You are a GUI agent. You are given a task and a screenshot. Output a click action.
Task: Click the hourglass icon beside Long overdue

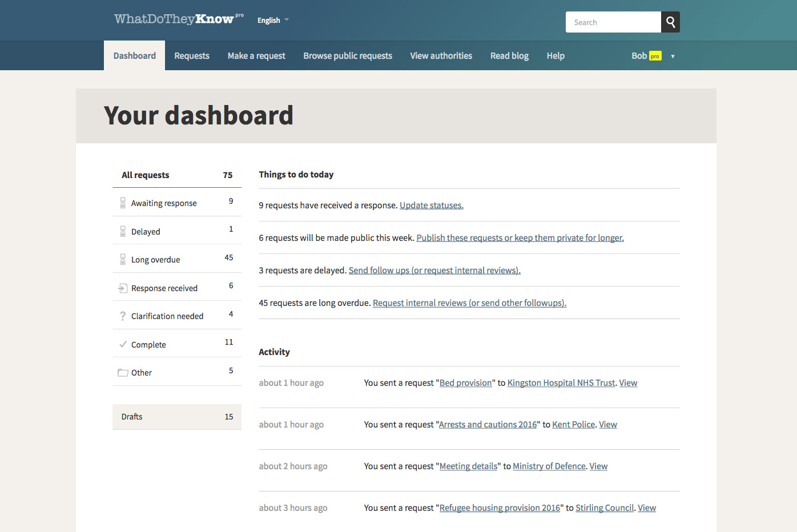pyautogui.click(x=123, y=260)
